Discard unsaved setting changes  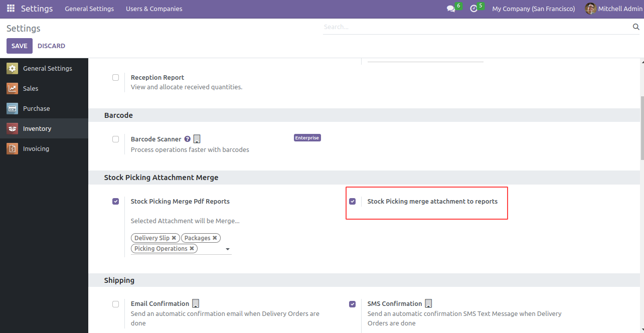tap(51, 46)
